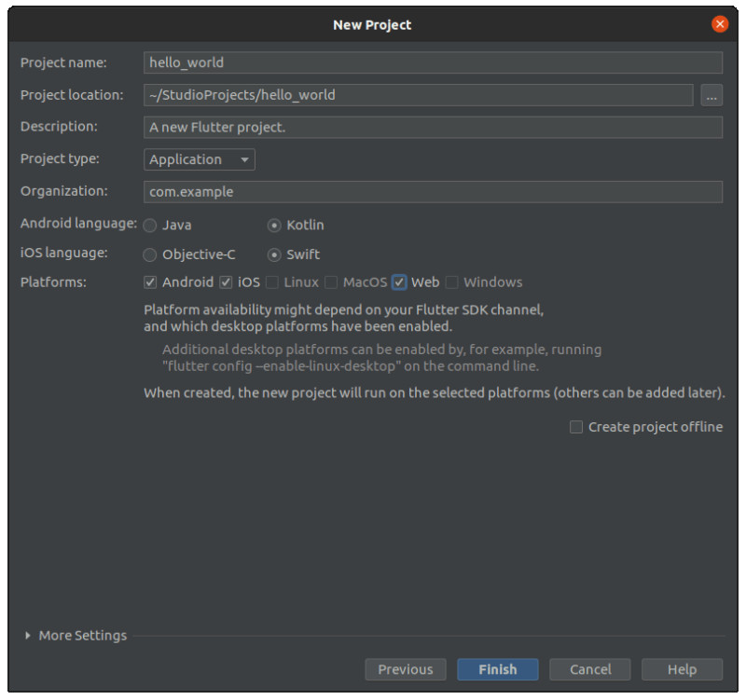Select Kotlin as the Android language
746x700 pixels.
(274, 226)
